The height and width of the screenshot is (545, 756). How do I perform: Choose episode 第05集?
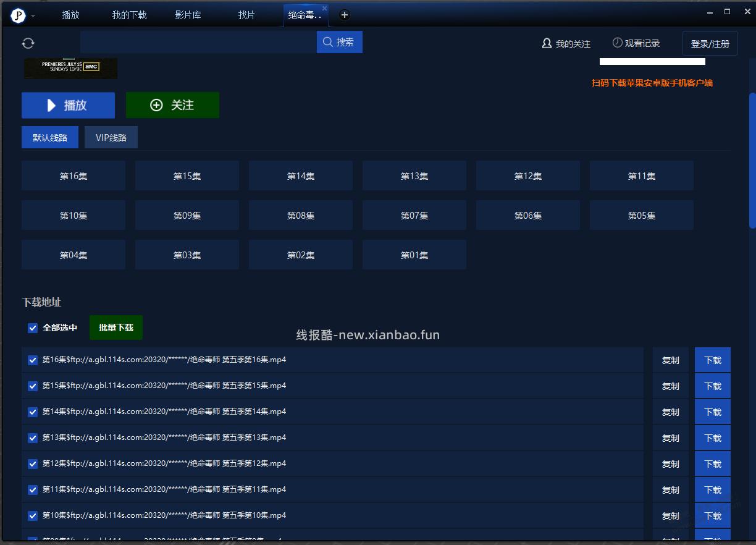click(x=642, y=216)
